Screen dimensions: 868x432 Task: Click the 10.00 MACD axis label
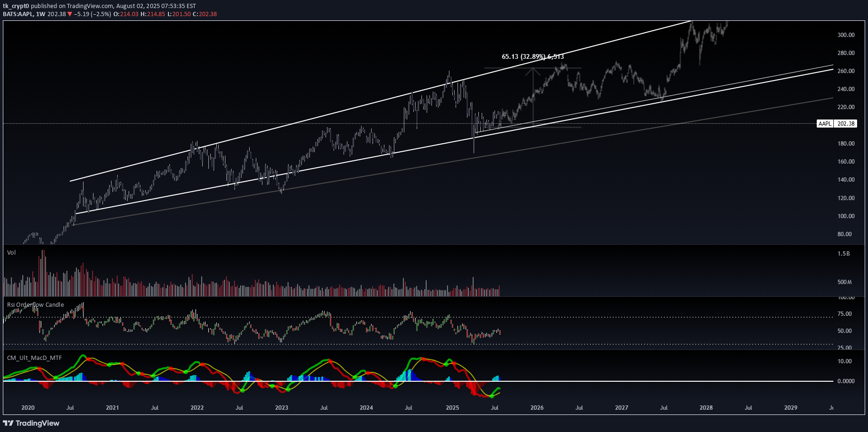[845, 361]
